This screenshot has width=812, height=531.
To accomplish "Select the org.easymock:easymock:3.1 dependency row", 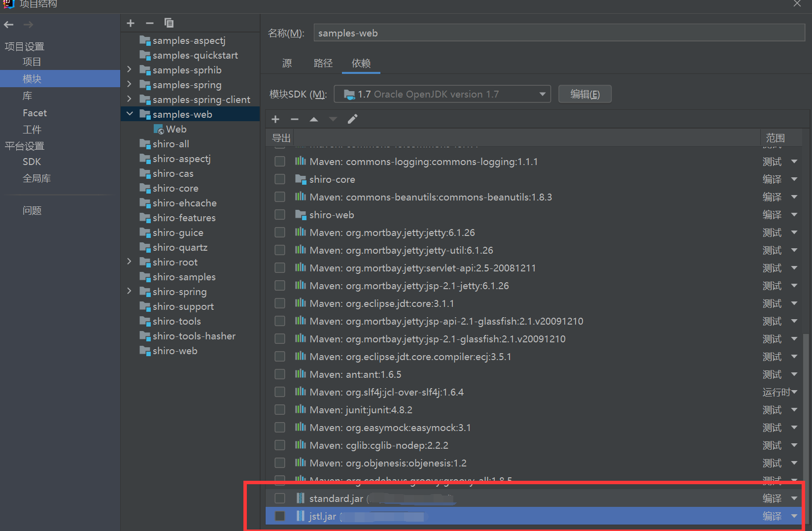I will click(535, 428).
